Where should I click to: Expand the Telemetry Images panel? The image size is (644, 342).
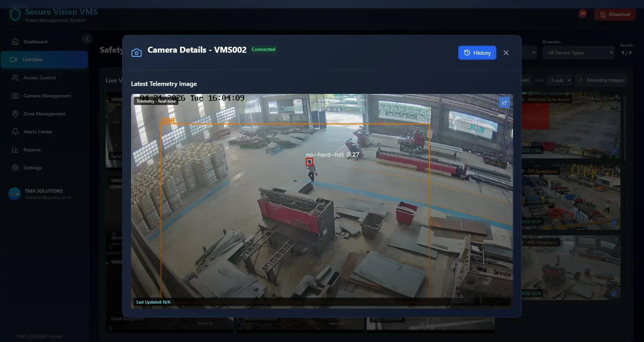(601, 80)
